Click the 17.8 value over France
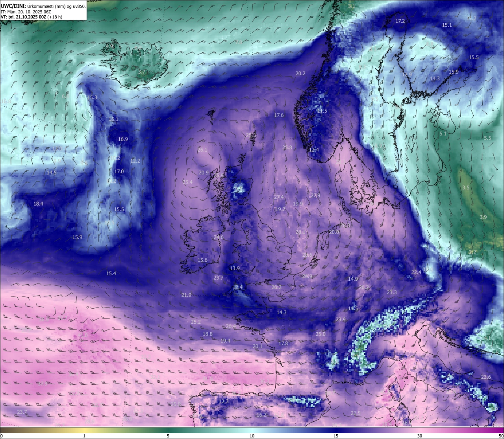Viewport: 504px width, 439px height. tap(283, 343)
